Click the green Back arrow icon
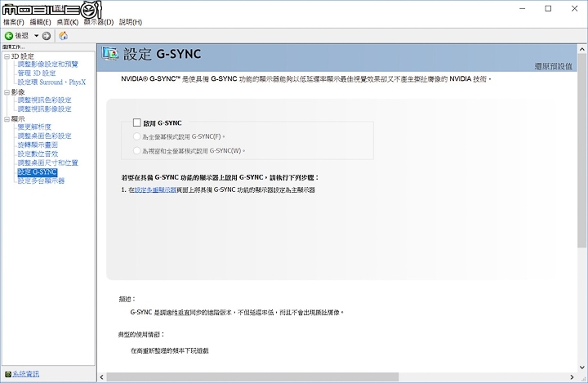 tap(9, 36)
